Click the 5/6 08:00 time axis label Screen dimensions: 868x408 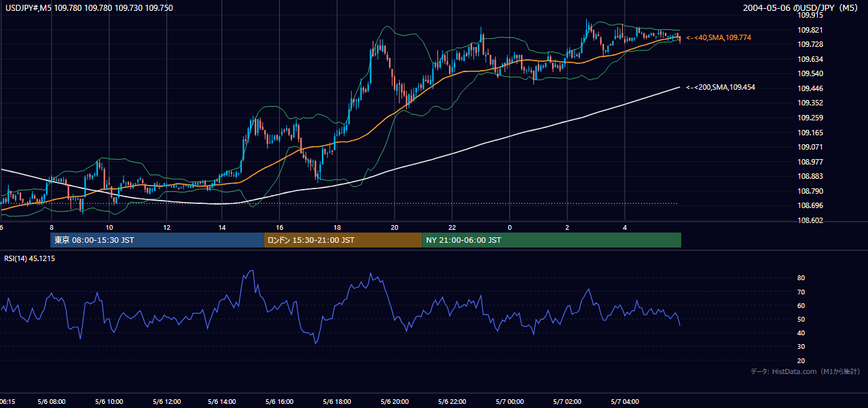pos(52,402)
